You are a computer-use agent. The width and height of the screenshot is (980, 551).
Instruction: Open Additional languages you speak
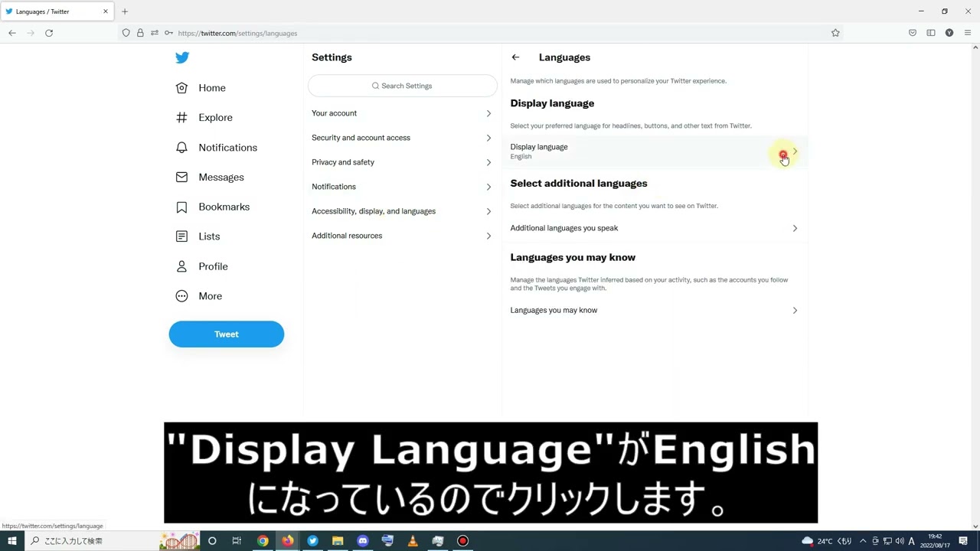(x=655, y=228)
